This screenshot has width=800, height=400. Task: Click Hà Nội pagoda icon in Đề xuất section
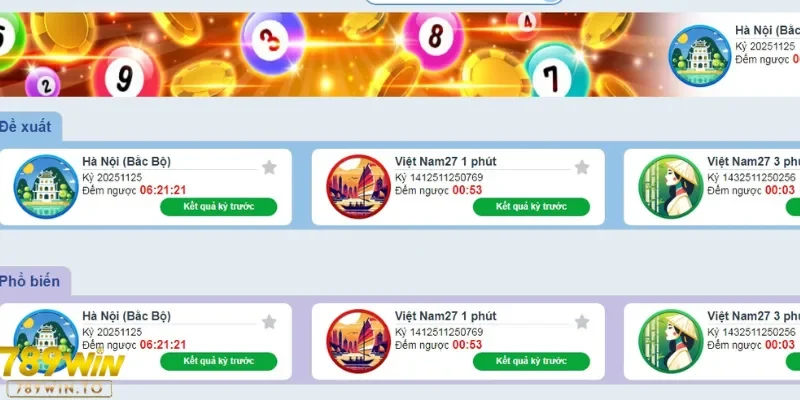pos(46,187)
